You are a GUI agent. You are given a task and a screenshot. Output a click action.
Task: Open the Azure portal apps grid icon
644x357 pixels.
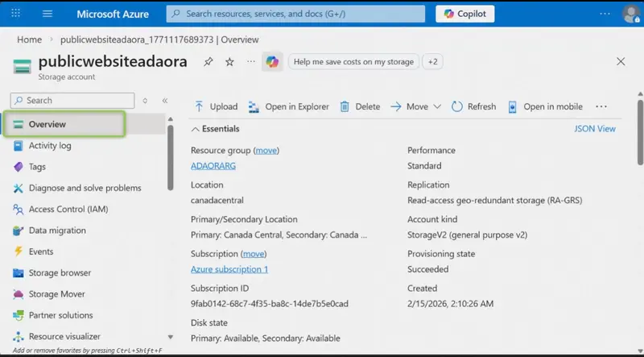(15, 13)
